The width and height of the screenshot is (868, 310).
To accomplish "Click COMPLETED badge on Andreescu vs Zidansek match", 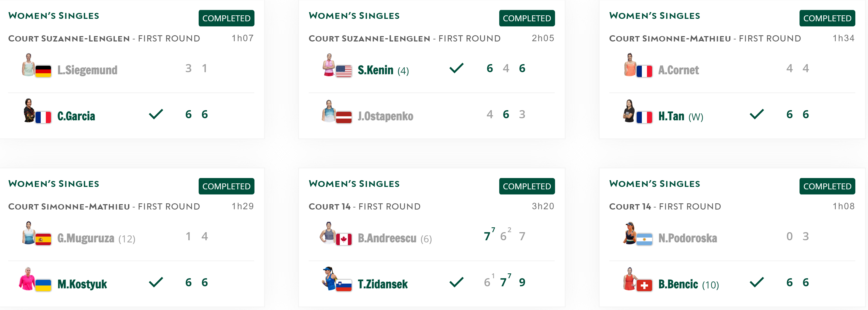I will coord(527,186).
